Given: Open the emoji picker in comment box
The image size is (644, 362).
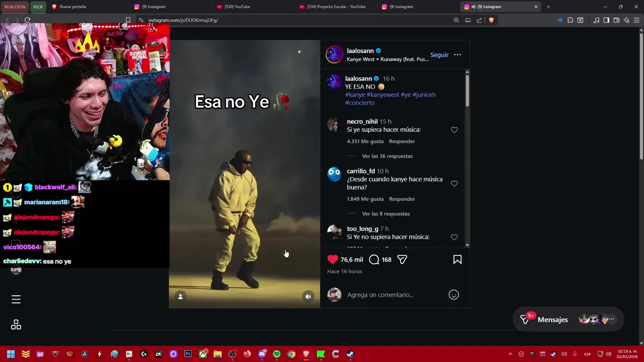Looking at the screenshot, I should (454, 295).
